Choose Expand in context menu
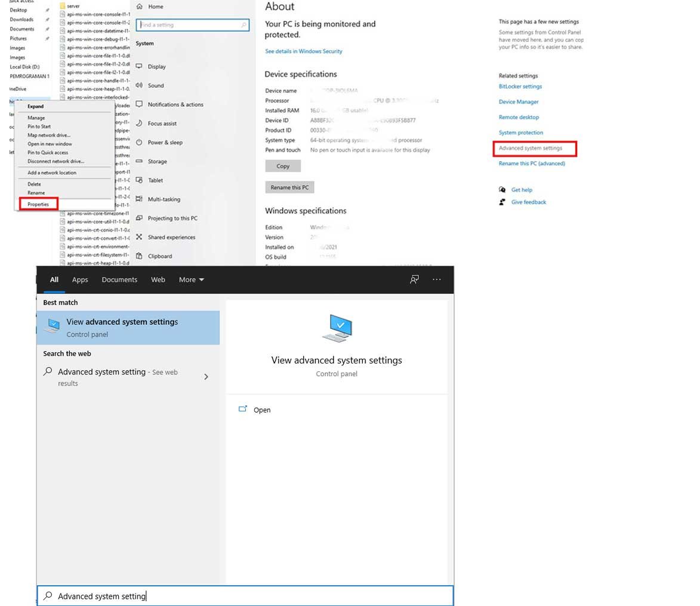700x606 pixels. tap(35, 106)
